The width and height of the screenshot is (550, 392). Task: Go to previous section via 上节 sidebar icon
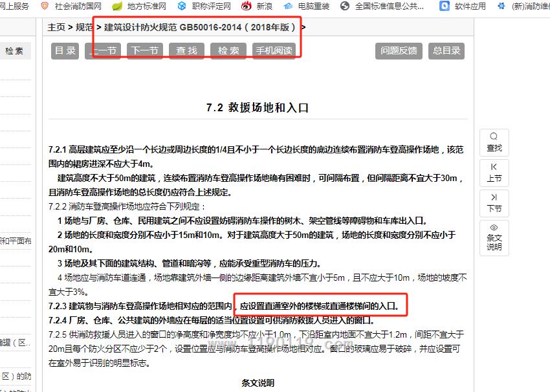click(494, 167)
